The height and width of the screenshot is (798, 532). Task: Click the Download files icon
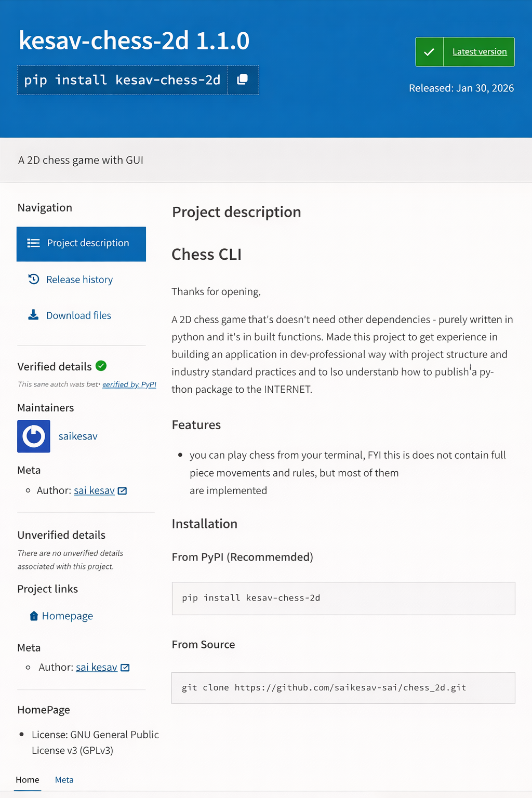tap(33, 315)
